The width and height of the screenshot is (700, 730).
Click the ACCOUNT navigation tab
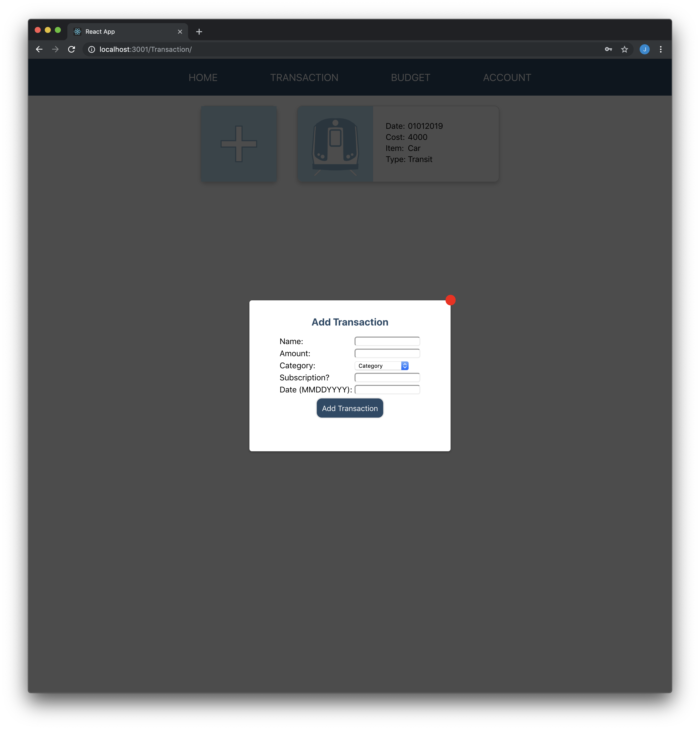[x=507, y=77]
